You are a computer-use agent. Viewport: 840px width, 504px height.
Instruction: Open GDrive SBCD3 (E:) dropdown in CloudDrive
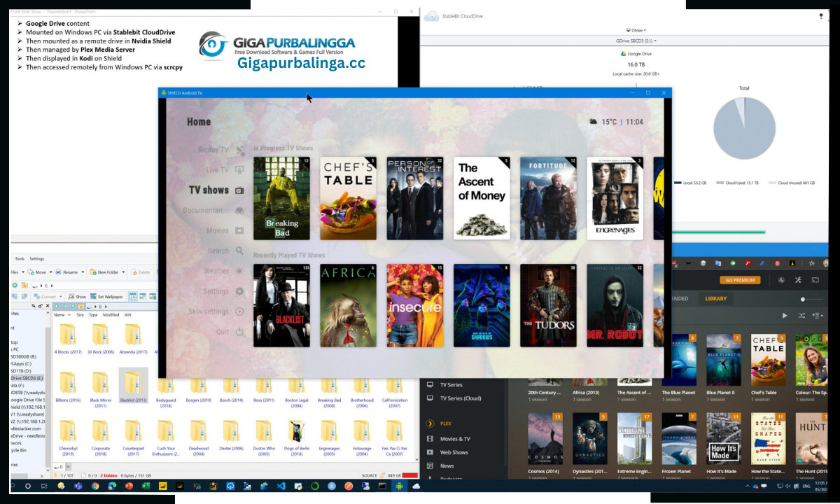(x=636, y=41)
